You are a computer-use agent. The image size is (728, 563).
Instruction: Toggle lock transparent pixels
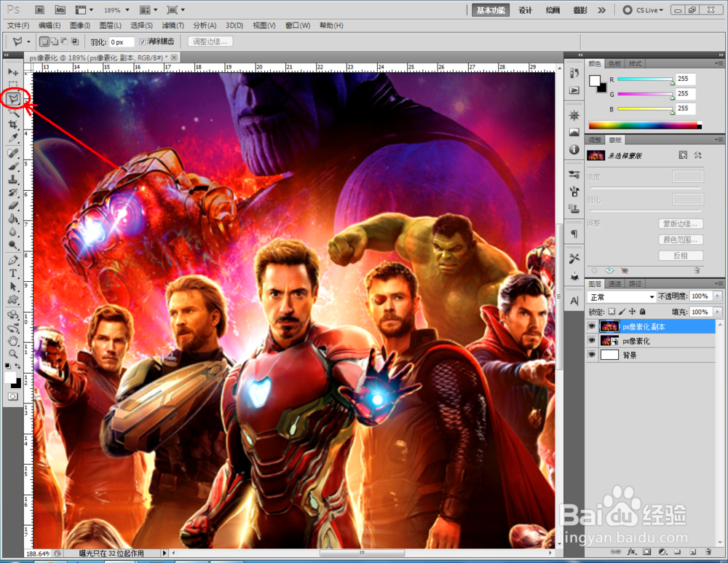click(x=612, y=312)
